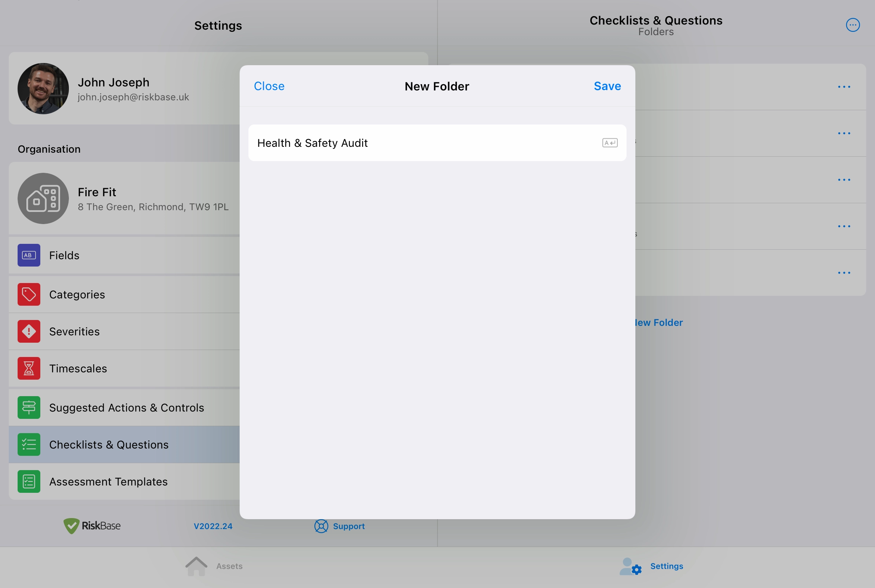Open the Categories tag icon
This screenshot has height=588, width=875.
click(x=29, y=294)
